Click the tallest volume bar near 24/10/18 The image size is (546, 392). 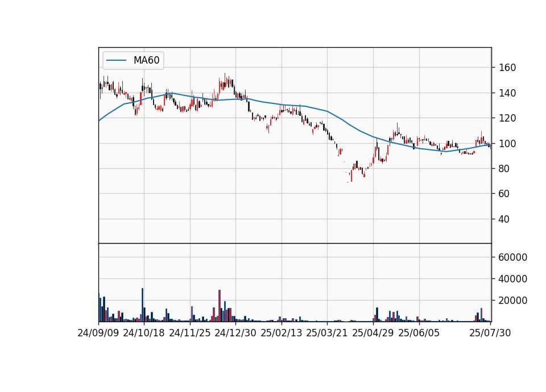click(x=142, y=305)
